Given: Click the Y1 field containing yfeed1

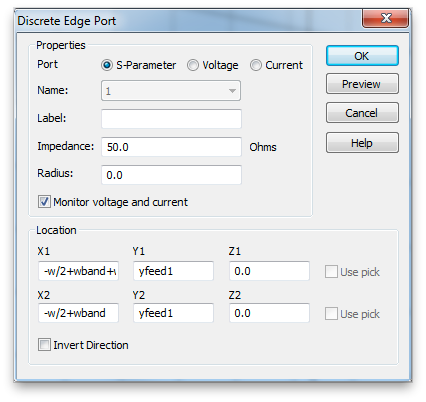Looking at the screenshot, I should 173,271.
